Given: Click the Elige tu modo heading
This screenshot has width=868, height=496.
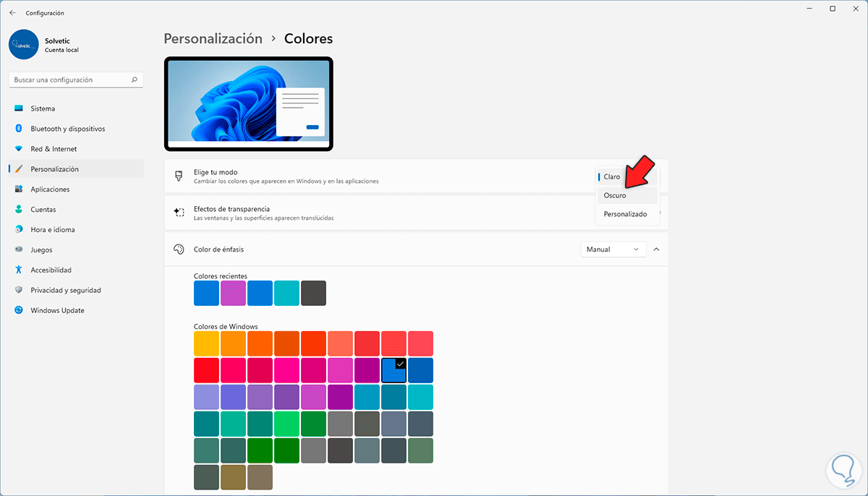Looking at the screenshot, I should (216, 172).
